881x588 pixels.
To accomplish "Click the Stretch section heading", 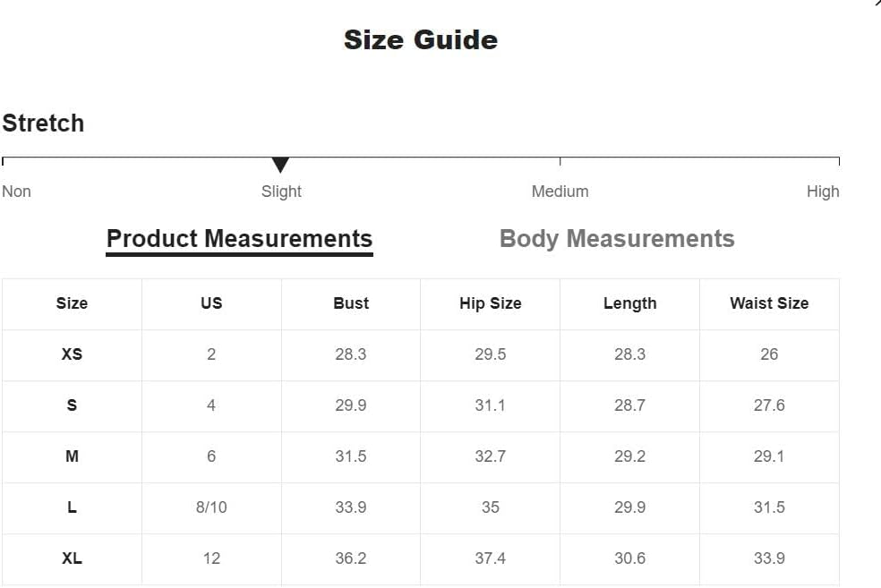I will click(43, 123).
